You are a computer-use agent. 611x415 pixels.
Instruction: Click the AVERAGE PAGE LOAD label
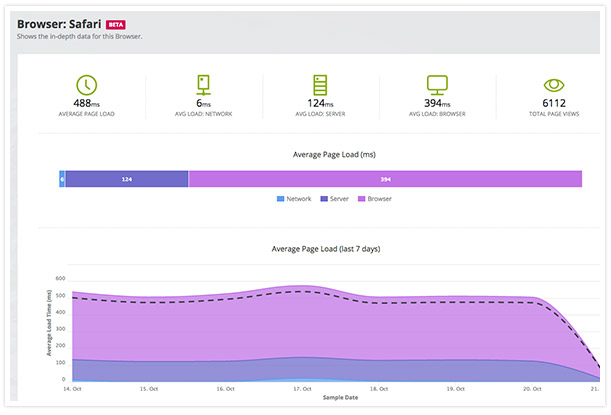coord(87,114)
